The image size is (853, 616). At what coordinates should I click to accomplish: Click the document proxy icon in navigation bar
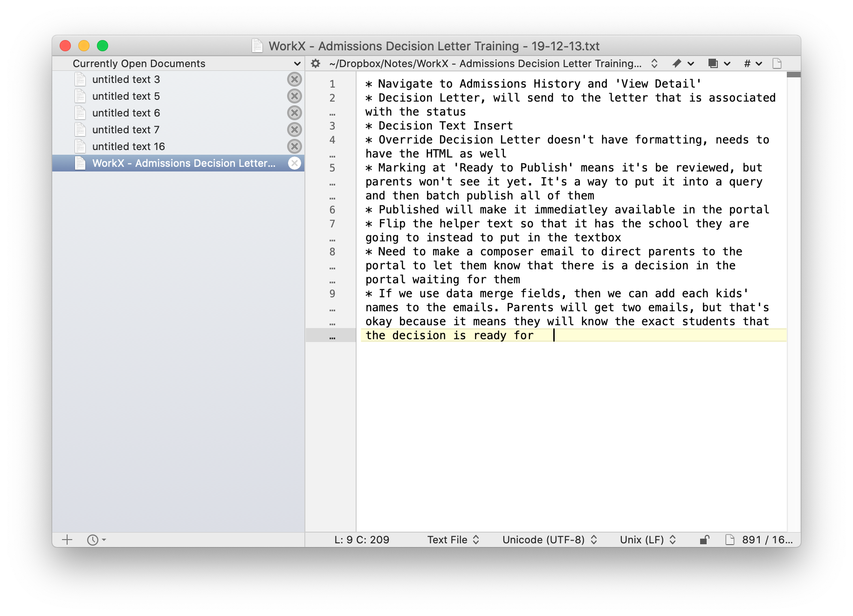point(777,63)
